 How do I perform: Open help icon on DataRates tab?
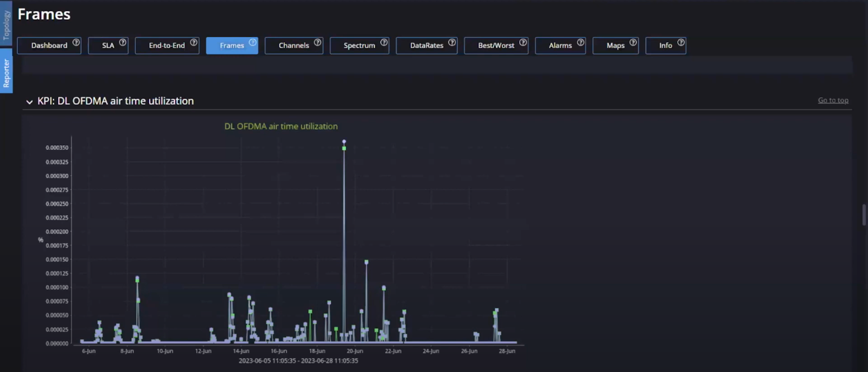452,42
